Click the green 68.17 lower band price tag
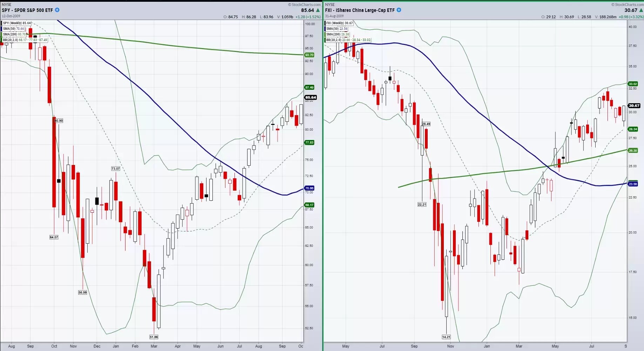The image size is (644, 351). coord(309,205)
